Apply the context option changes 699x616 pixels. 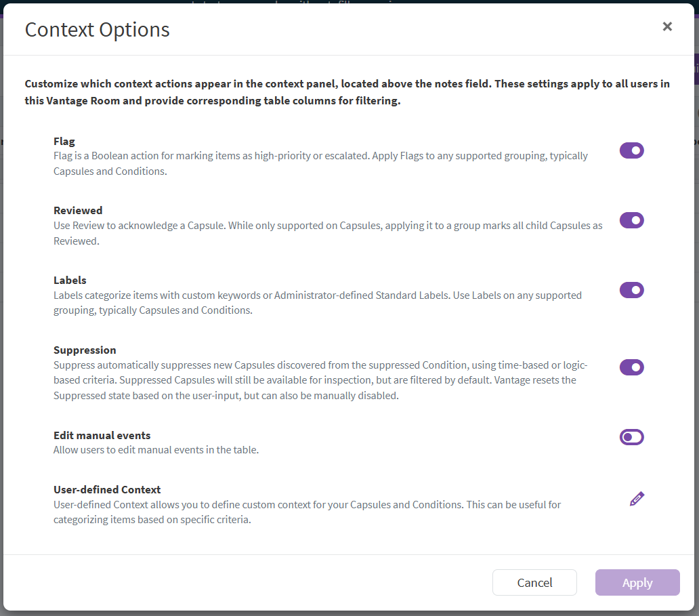[637, 582]
